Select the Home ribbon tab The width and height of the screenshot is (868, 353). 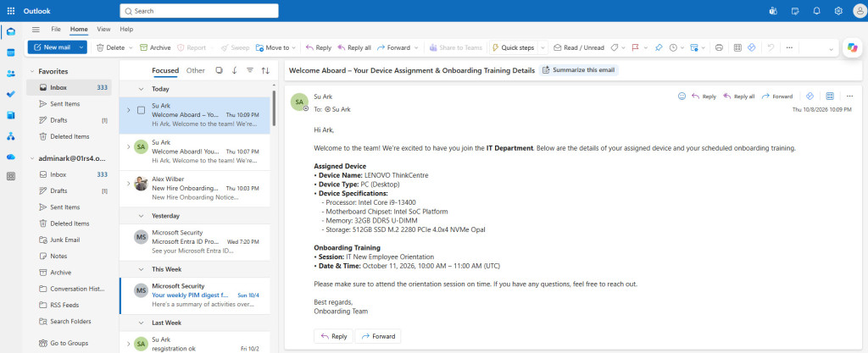coord(79,30)
